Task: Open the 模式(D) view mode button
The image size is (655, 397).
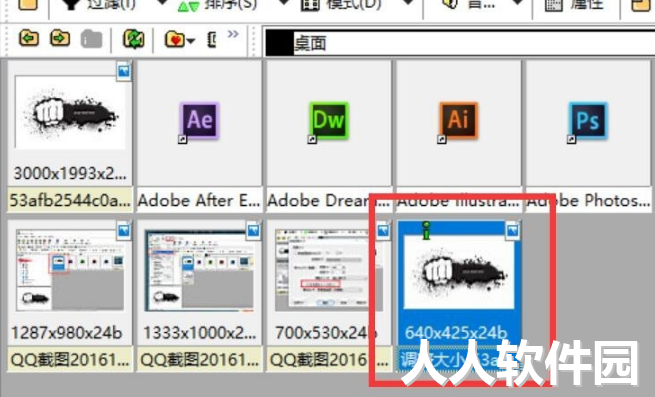Action: pyautogui.click(x=341, y=5)
